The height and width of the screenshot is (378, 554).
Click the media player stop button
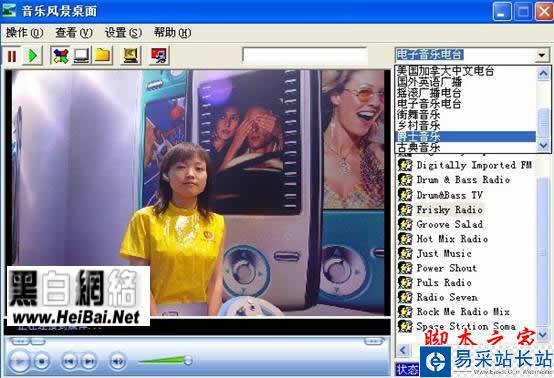click(42, 361)
